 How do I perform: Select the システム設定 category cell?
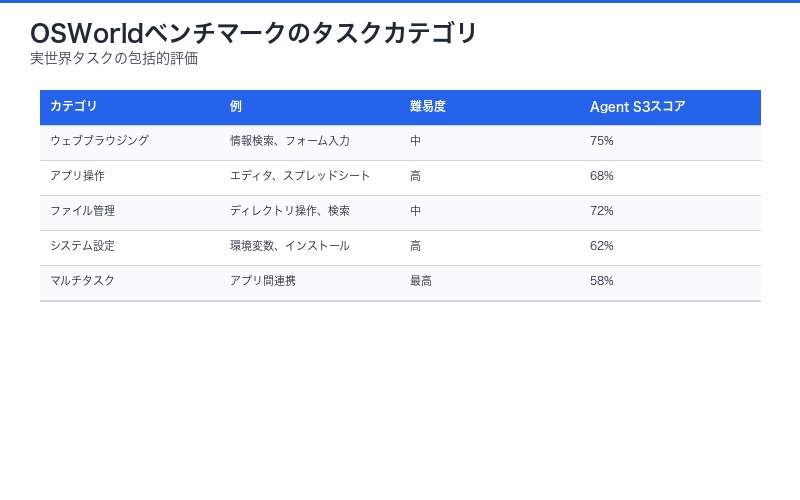82,246
